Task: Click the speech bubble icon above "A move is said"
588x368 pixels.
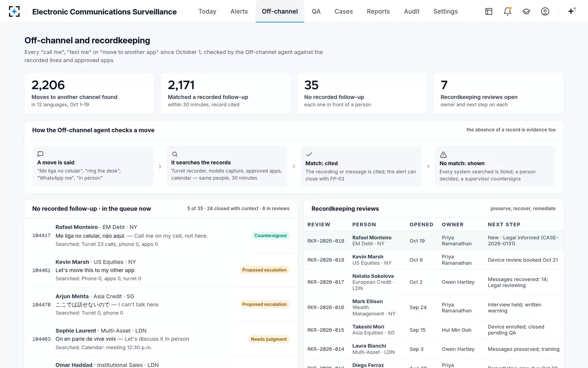Action: coord(40,154)
